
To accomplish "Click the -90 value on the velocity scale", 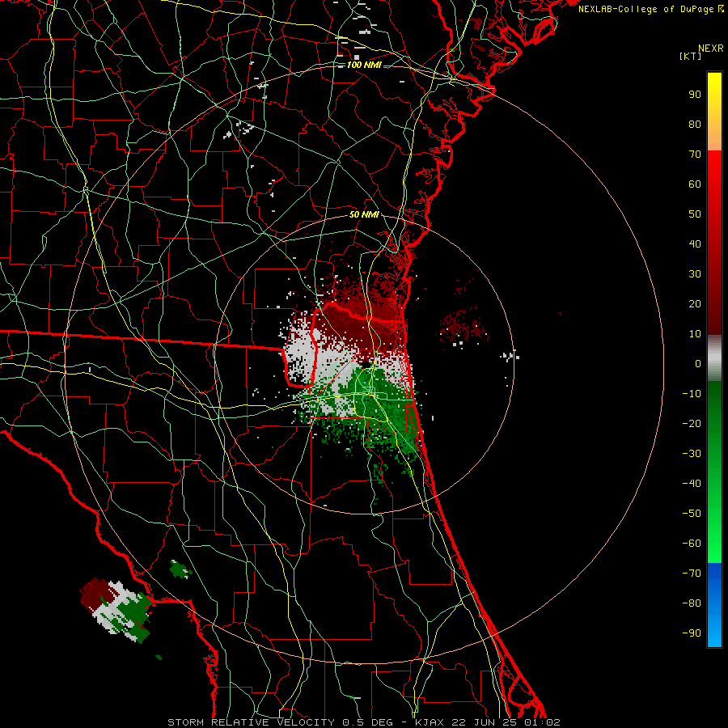I will coord(692,633).
